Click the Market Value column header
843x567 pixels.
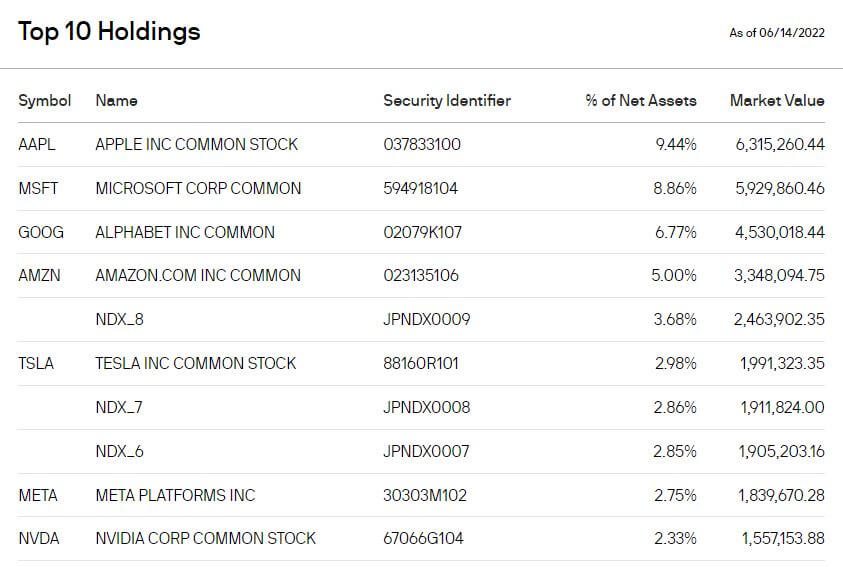777,100
